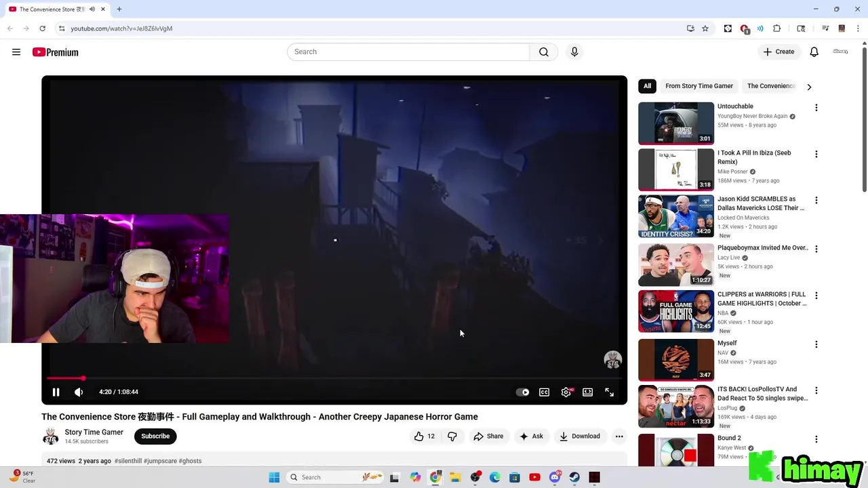
Task: Mute tab via speaker icon on tab
Action: pyautogui.click(x=92, y=9)
